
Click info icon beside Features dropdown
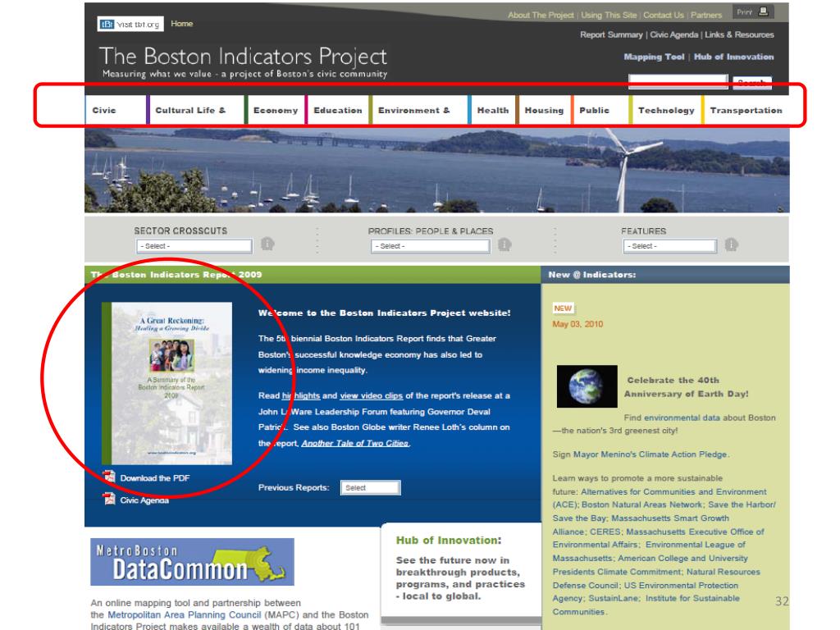tap(731, 244)
